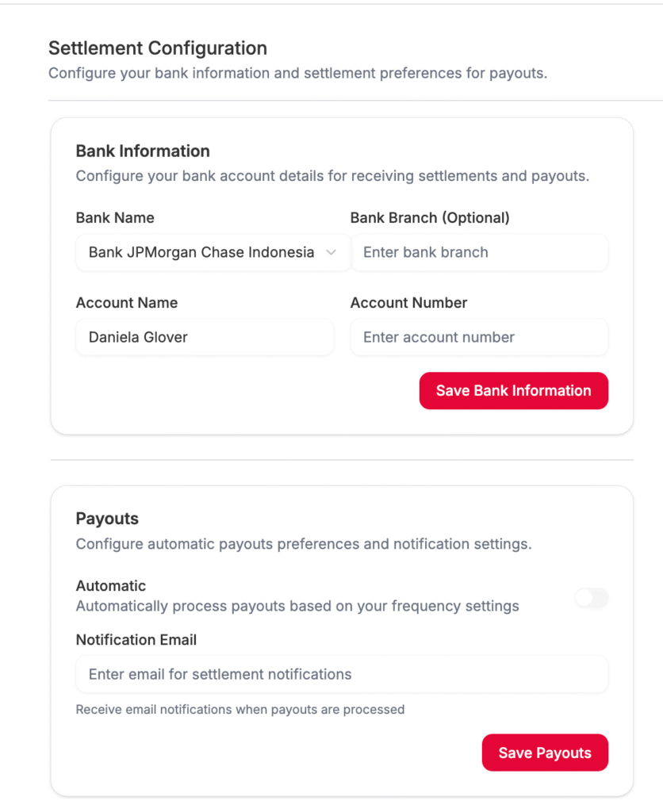Click the Notification Email input field
Viewport: 663px width, 812px height.
click(342, 674)
